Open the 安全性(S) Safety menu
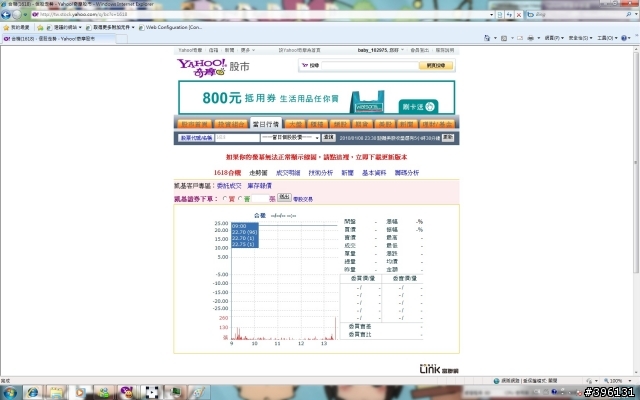 (580, 38)
